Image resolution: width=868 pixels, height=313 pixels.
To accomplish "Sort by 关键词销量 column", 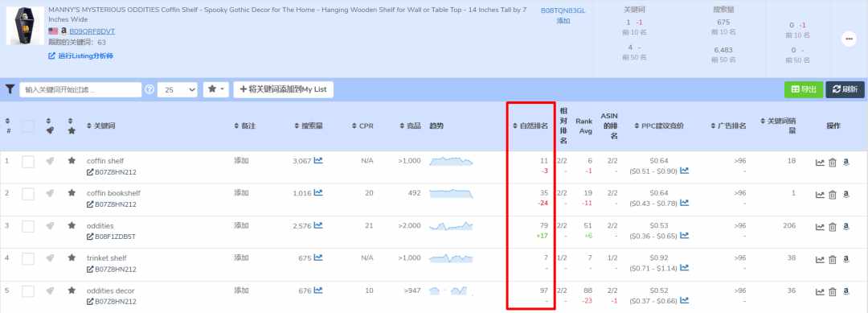I will pos(778,126).
